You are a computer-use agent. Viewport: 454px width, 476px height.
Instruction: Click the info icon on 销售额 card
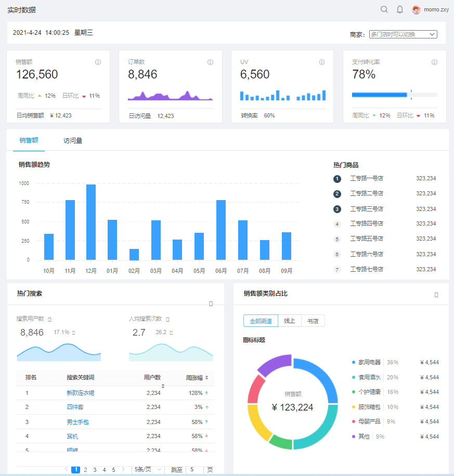pos(98,62)
